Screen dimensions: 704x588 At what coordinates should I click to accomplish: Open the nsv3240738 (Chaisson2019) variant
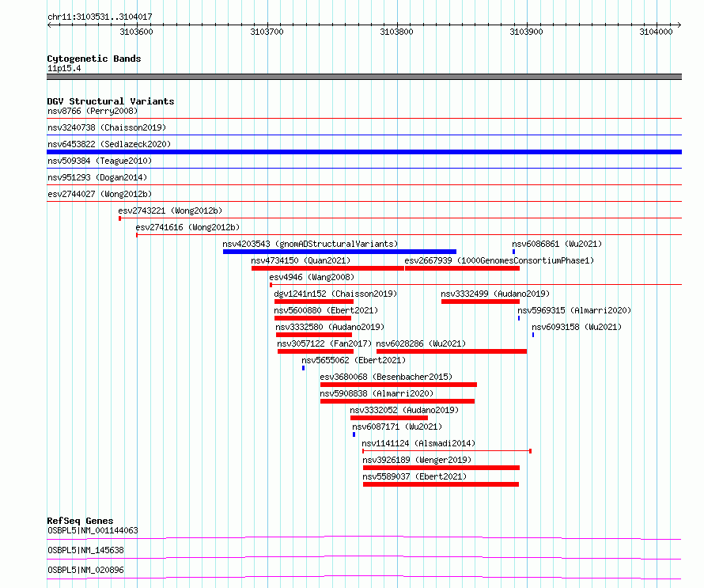[x=107, y=127]
